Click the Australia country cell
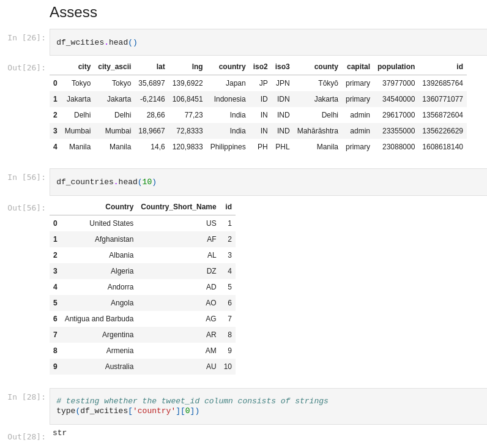The width and height of the screenshot is (487, 448). pyautogui.click(x=119, y=367)
